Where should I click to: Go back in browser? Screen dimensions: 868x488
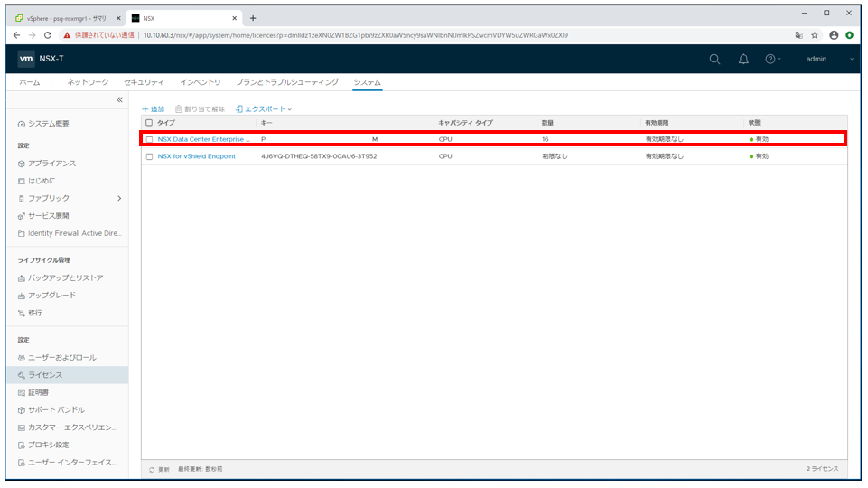(x=16, y=35)
